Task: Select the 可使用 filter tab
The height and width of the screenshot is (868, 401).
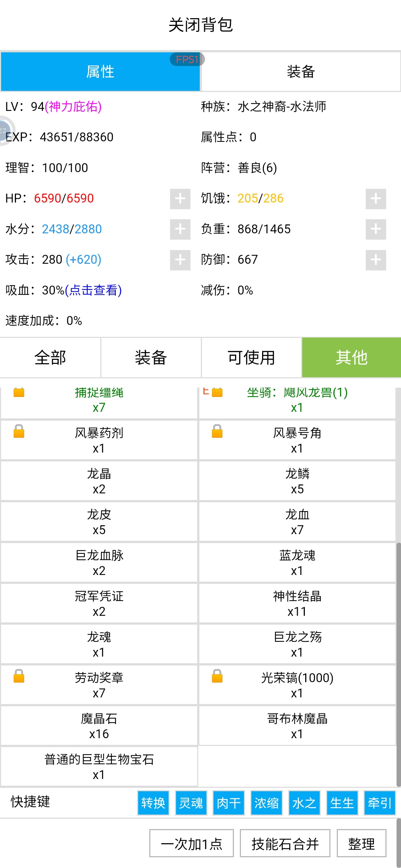Action: pos(251,358)
